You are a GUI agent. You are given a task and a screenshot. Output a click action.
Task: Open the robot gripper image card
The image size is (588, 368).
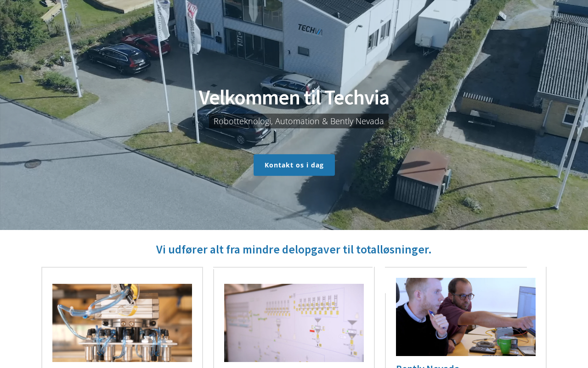(x=122, y=323)
